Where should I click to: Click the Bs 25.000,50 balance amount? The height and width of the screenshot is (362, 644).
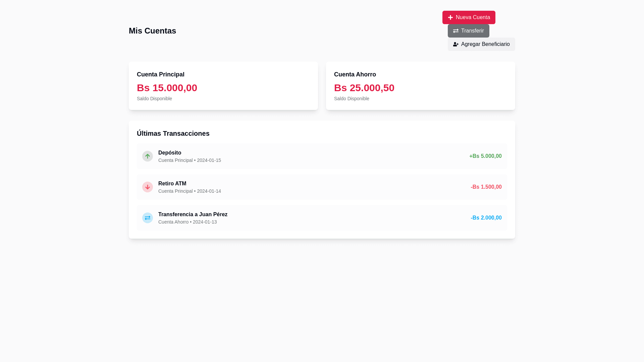[x=364, y=88]
